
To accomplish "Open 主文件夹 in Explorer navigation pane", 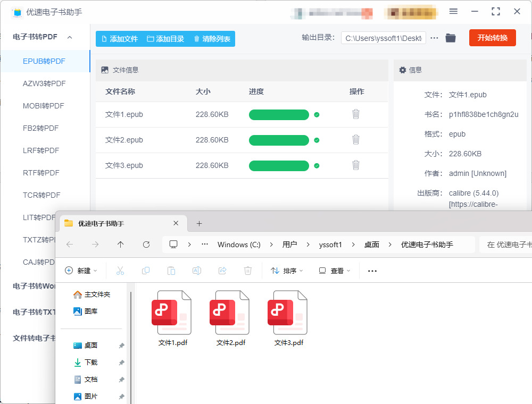I will (x=92, y=294).
